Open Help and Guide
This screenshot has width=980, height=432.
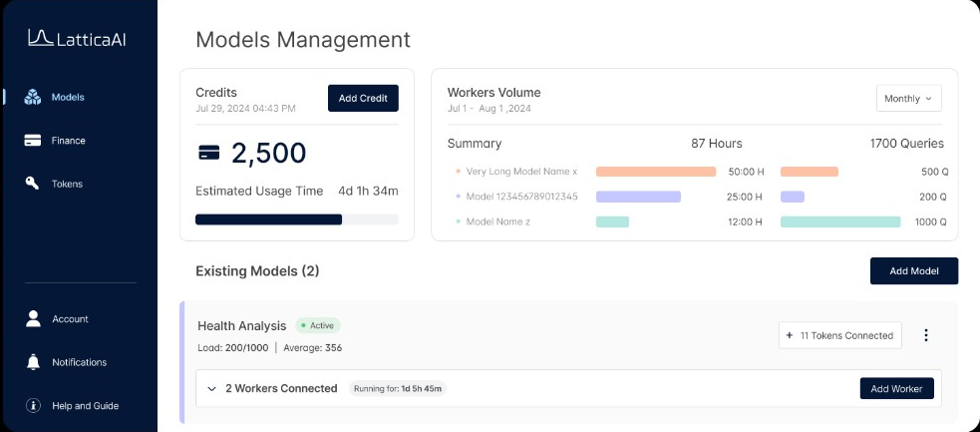tap(85, 406)
